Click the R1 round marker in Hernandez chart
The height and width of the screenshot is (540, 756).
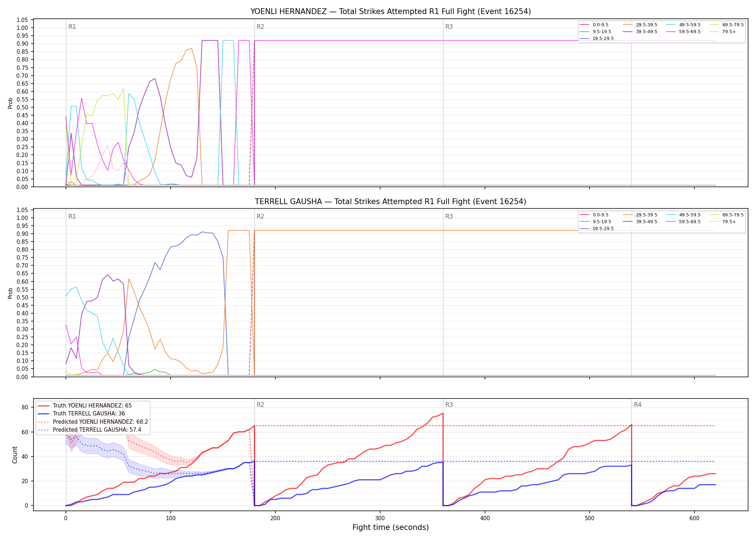point(72,27)
